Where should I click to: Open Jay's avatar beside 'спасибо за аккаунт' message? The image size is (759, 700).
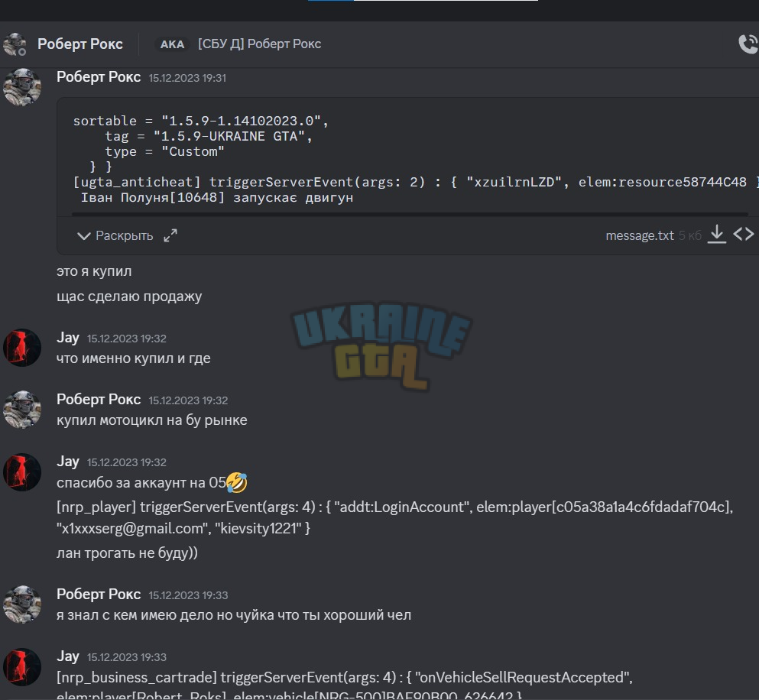pos(21,472)
